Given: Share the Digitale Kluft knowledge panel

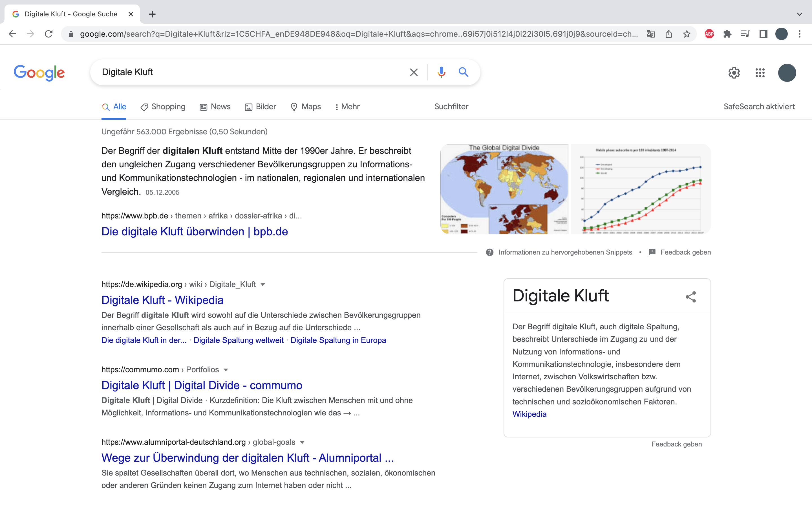Looking at the screenshot, I should [x=691, y=297].
